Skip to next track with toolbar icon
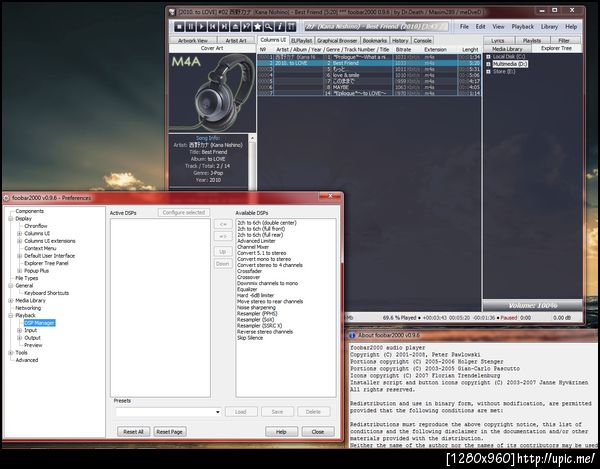Screen dimensions: 600x469 tap(224, 26)
